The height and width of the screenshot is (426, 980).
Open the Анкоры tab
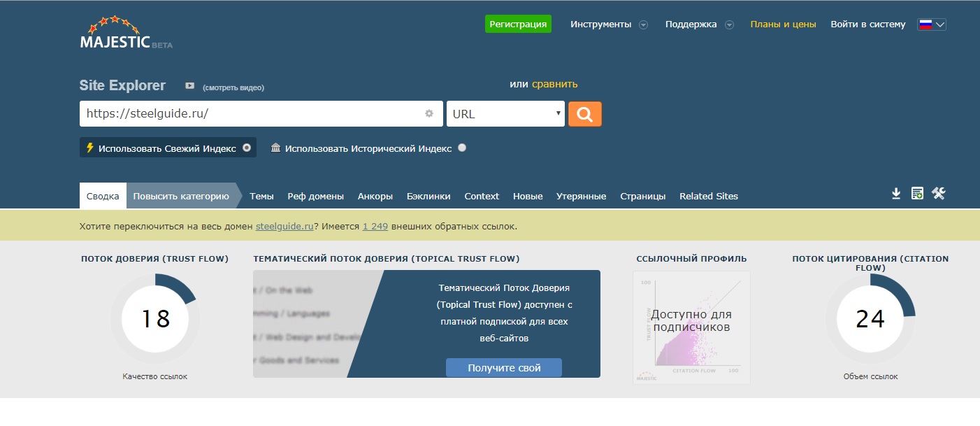pos(375,196)
